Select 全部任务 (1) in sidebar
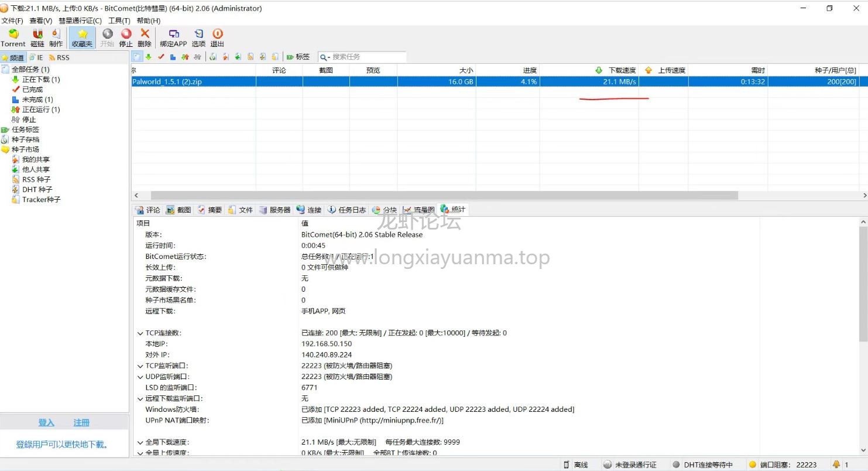This screenshot has height=471, width=868. coord(30,69)
